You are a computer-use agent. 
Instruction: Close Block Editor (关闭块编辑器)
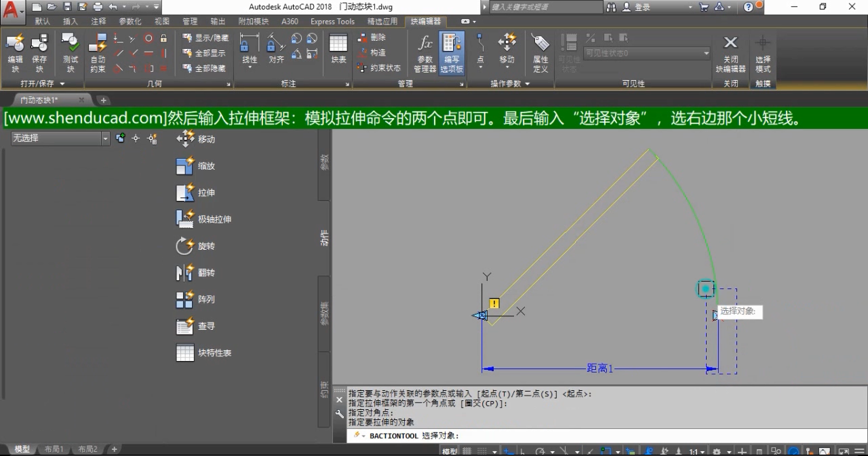pyautogui.click(x=730, y=53)
